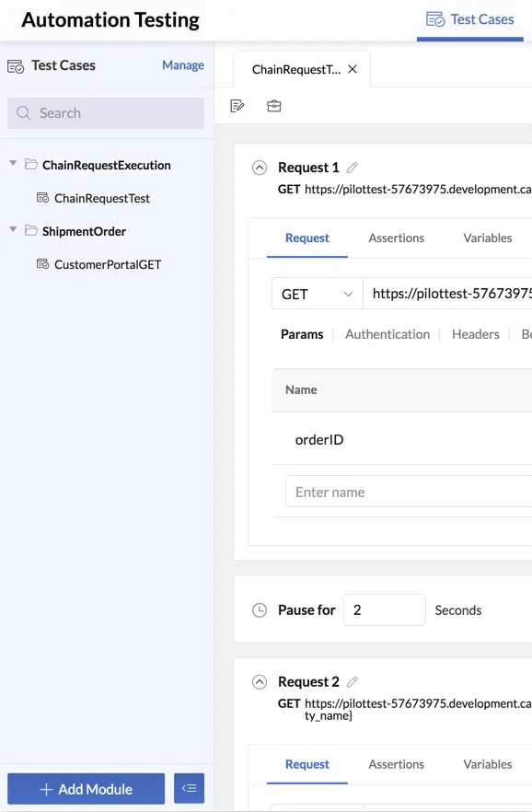This screenshot has width=532, height=812.
Task: Collapse the ChainRequestExecution folder
Action: (14, 164)
